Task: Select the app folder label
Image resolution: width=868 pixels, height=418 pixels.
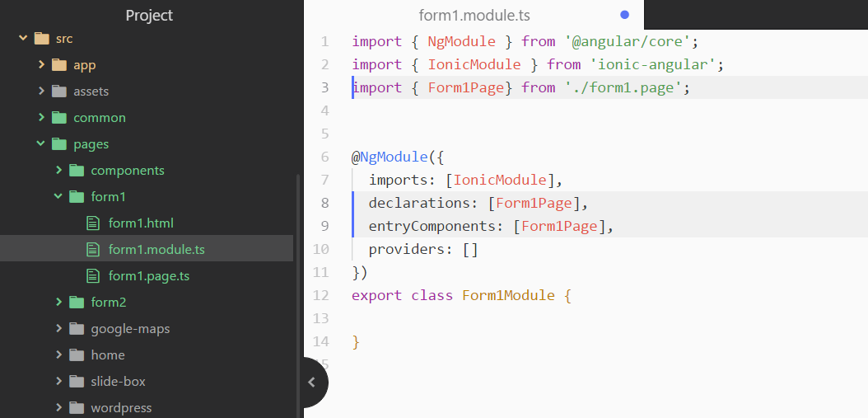Action: [x=85, y=65]
